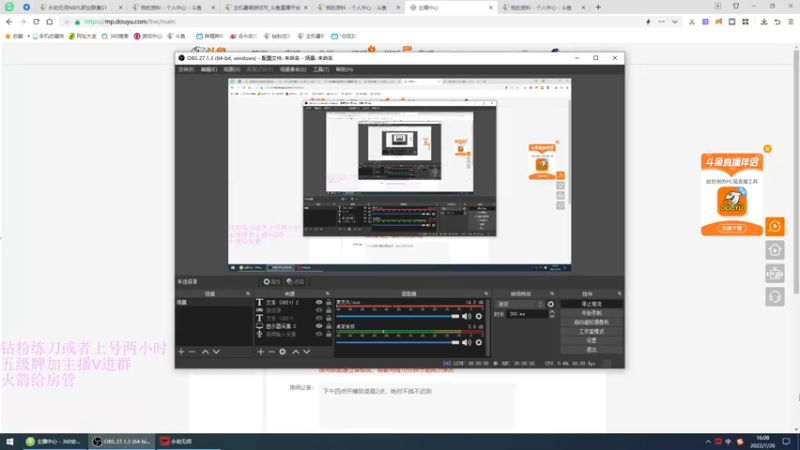Adjust desktop audio volume slider

click(398, 342)
